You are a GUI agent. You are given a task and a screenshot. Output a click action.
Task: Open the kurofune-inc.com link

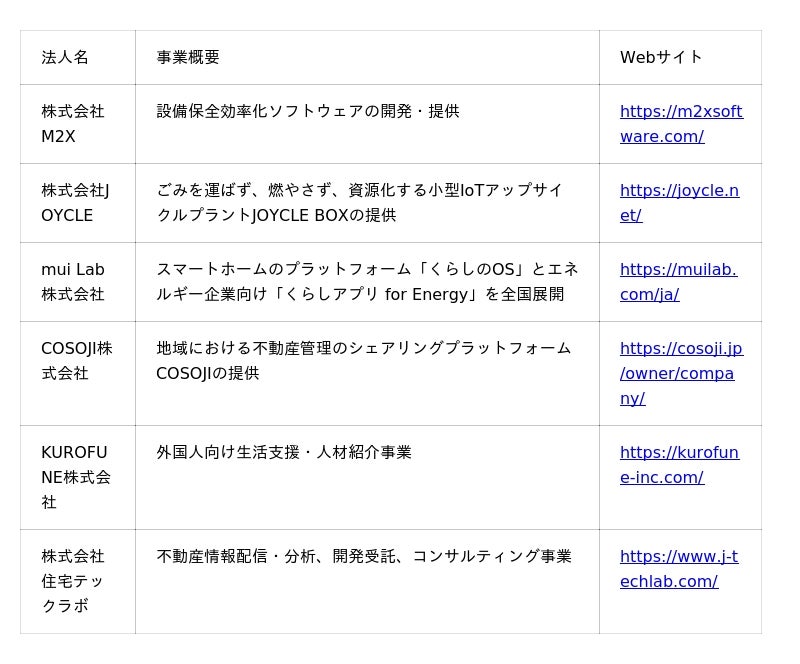coord(679,453)
